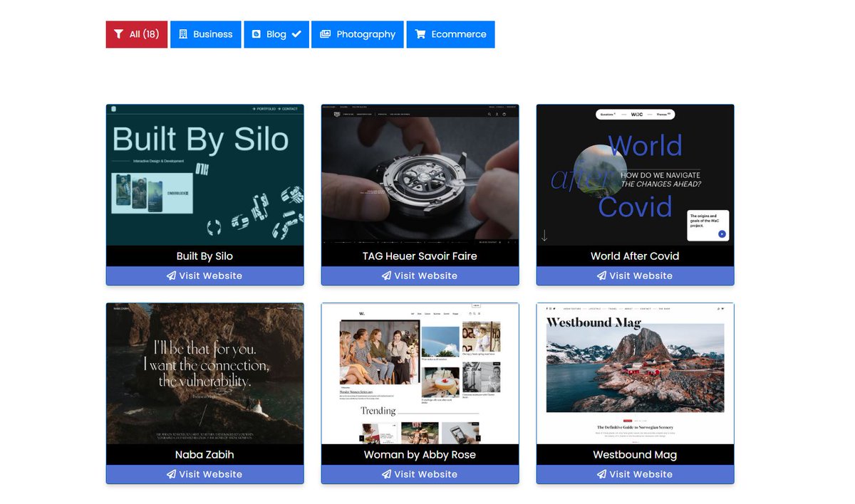
Task: Click the images icon in Photography filter
Action: tap(326, 34)
